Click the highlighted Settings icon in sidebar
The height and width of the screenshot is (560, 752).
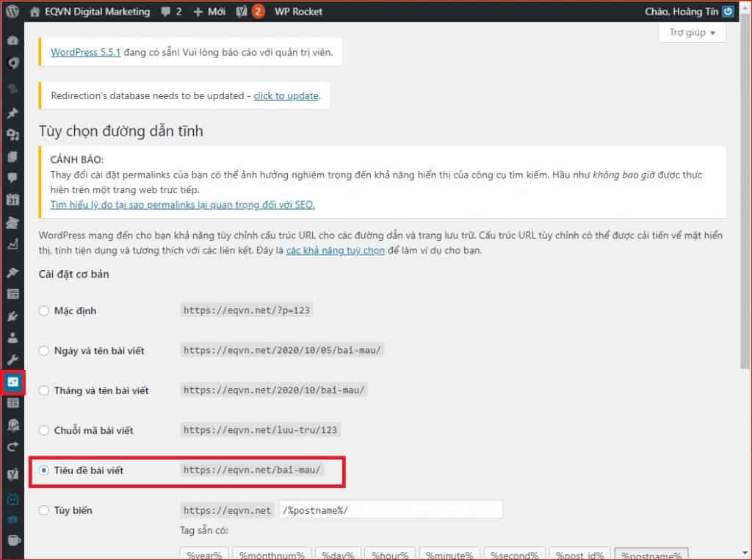(12, 382)
